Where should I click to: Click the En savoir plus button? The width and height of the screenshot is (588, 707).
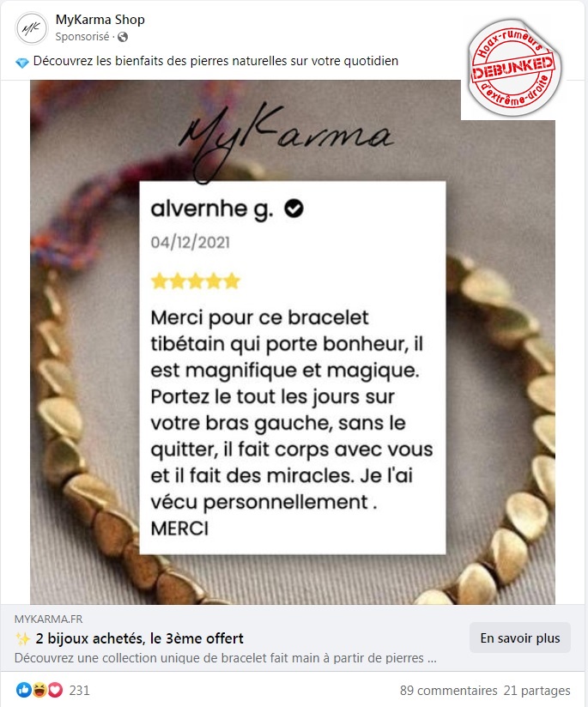click(x=520, y=638)
